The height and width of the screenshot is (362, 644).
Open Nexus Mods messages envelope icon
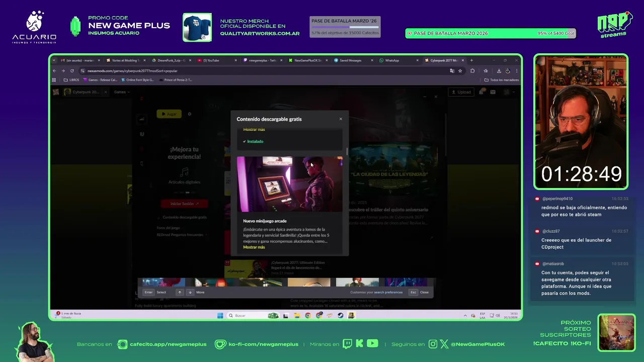coord(493,92)
